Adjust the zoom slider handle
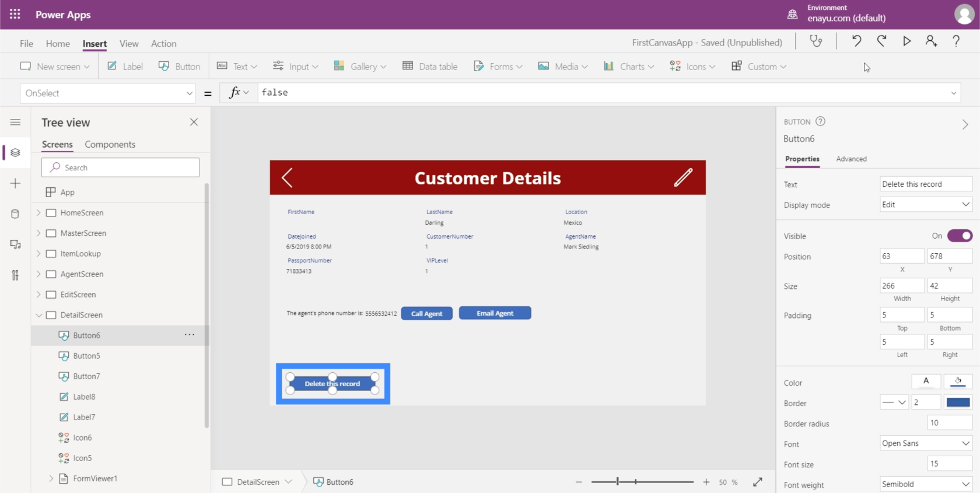Viewport: 980px width, 493px height. click(x=617, y=482)
